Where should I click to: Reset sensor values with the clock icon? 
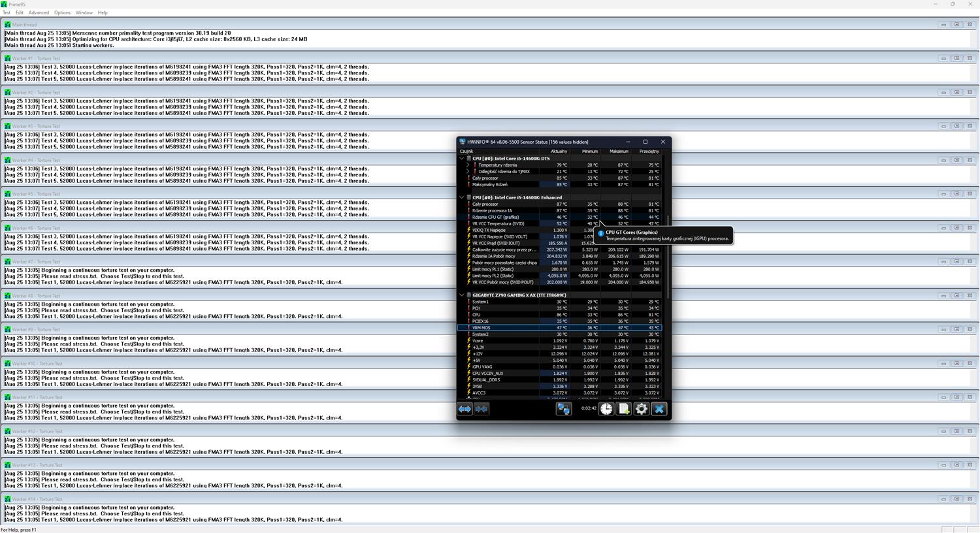click(x=606, y=409)
